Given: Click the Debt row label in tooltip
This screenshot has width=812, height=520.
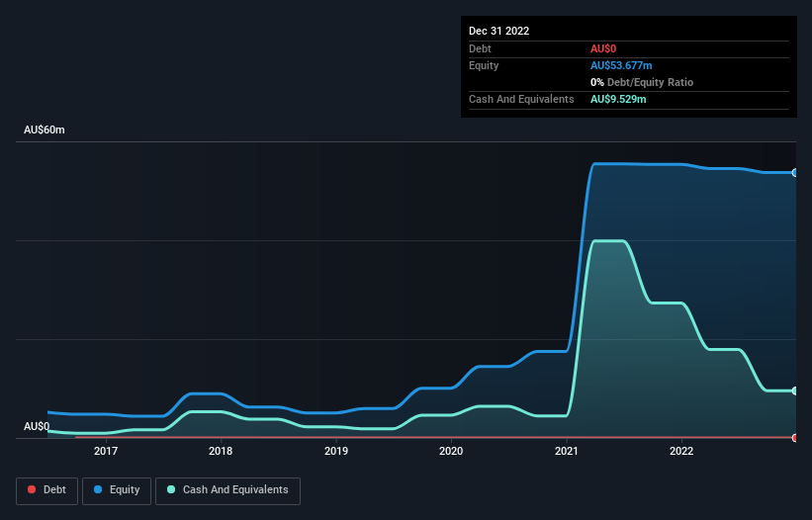Looking at the screenshot, I should tap(480, 48).
